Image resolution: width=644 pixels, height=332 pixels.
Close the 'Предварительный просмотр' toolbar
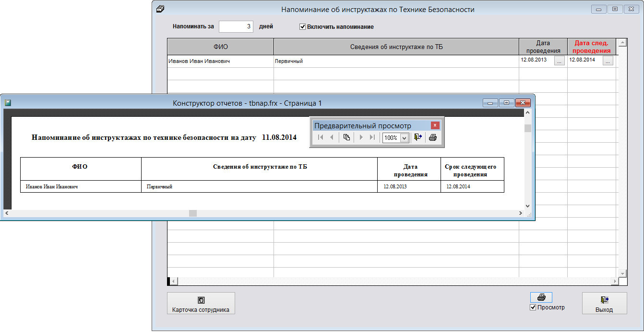click(435, 125)
